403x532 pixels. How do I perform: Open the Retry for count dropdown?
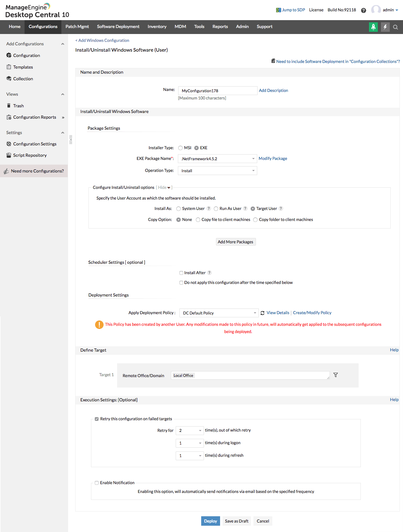click(190, 430)
